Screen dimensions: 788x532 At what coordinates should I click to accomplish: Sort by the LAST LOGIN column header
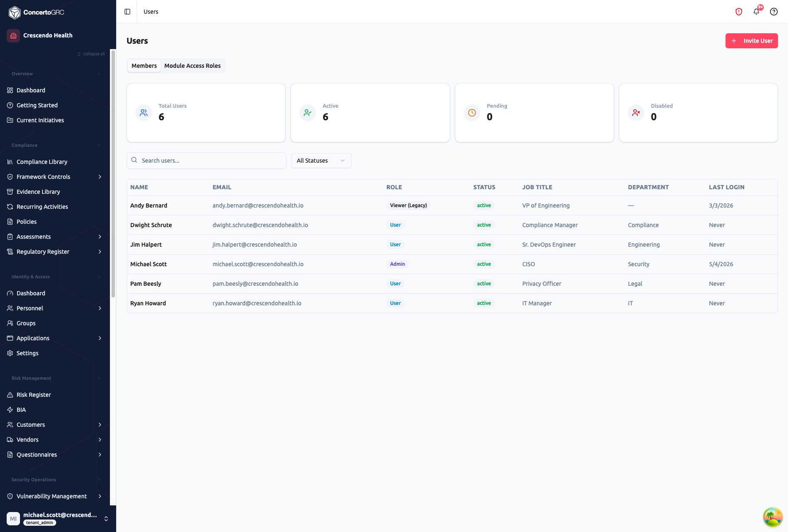[x=726, y=187]
